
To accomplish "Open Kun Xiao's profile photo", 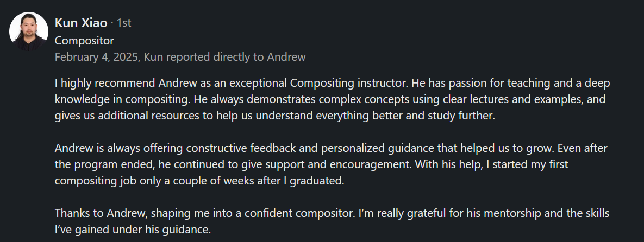I will (x=29, y=31).
